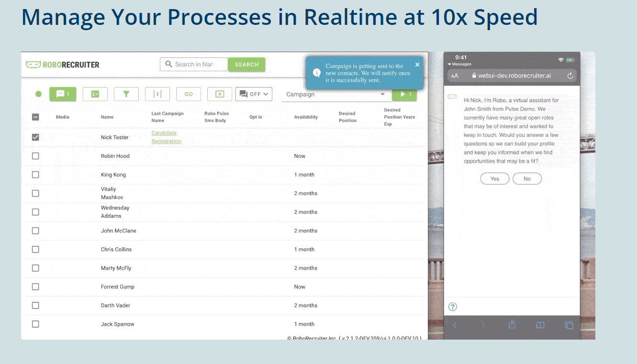The height and width of the screenshot is (364, 637).
Task: Expand the Campaign dropdown
Action: 335,94
